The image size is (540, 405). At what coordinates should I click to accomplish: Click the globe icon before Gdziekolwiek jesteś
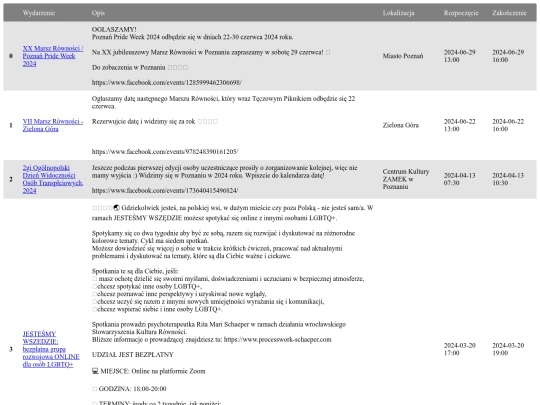116,208
